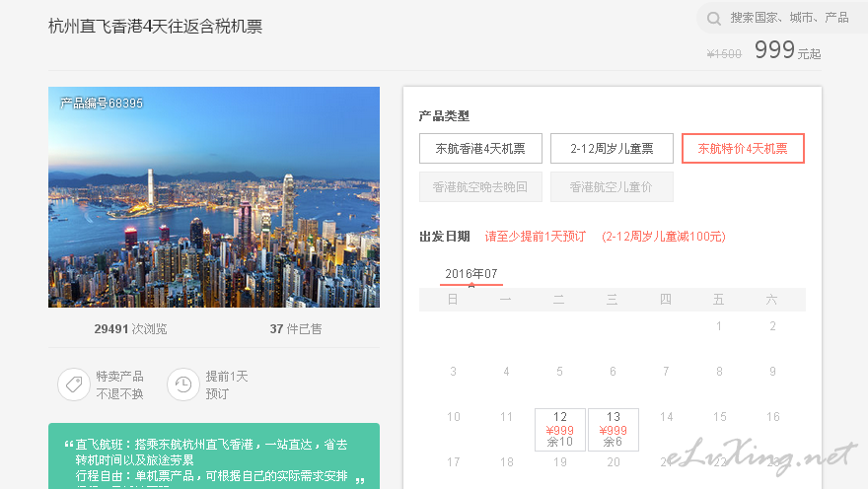The width and height of the screenshot is (868, 489).
Task: Click calendar date 4
Action: pyautogui.click(x=506, y=372)
